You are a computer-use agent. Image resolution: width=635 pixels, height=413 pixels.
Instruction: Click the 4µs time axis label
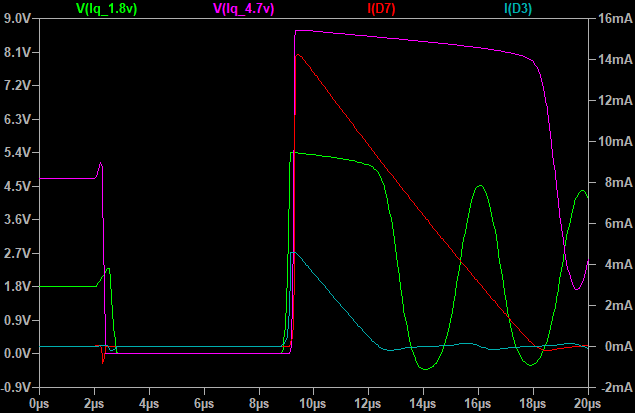pos(149,404)
